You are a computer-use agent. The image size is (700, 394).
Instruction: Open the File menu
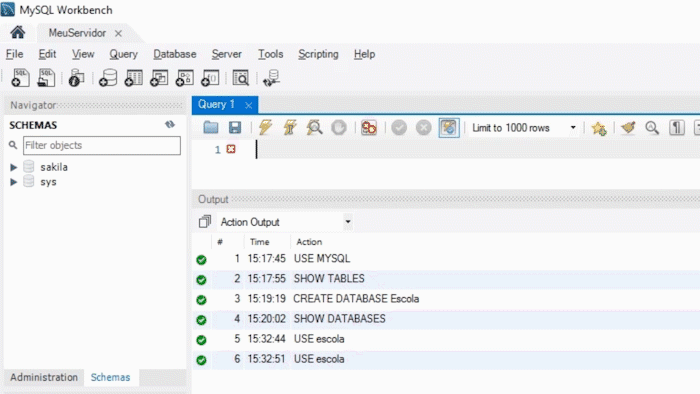[x=15, y=54]
